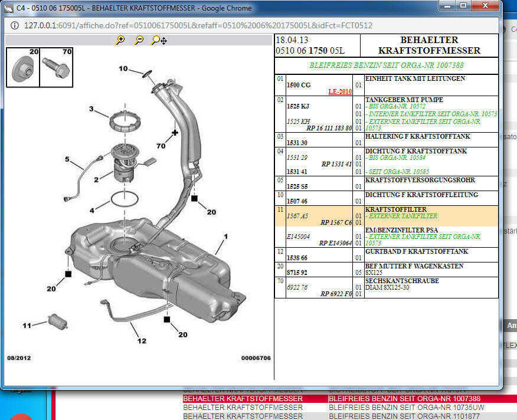This screenshot has width=517, height=420.
Task: Click part number 1531 30
Action: click(x=297, y=143)
